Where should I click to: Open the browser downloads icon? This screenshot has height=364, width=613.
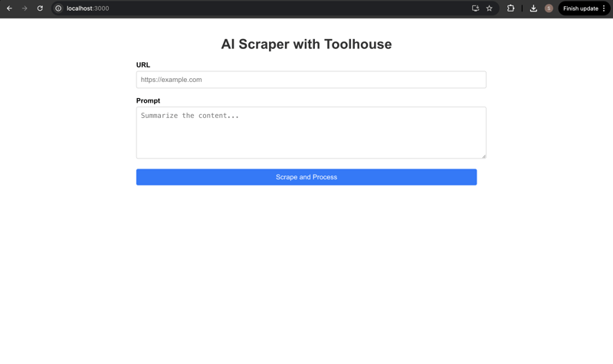(x=533, y=8)
